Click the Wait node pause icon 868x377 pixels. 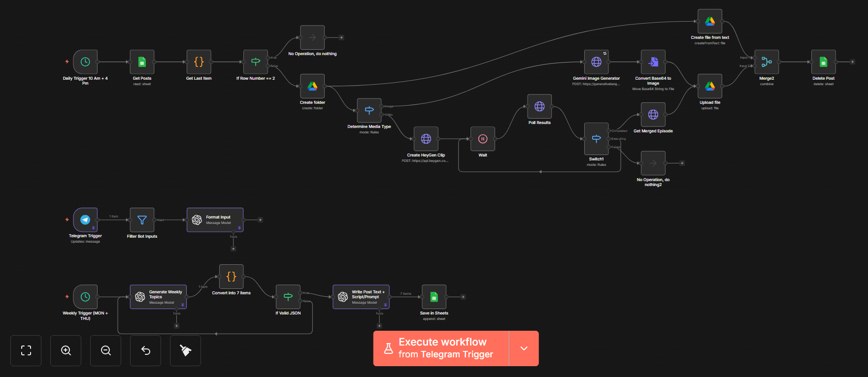pyautogui.click(x=483, y=139)
